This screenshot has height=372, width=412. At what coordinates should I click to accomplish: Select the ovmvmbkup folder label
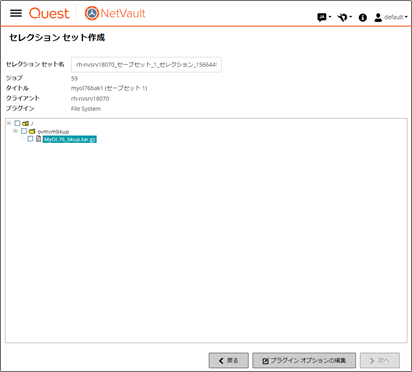pos(53,131)
